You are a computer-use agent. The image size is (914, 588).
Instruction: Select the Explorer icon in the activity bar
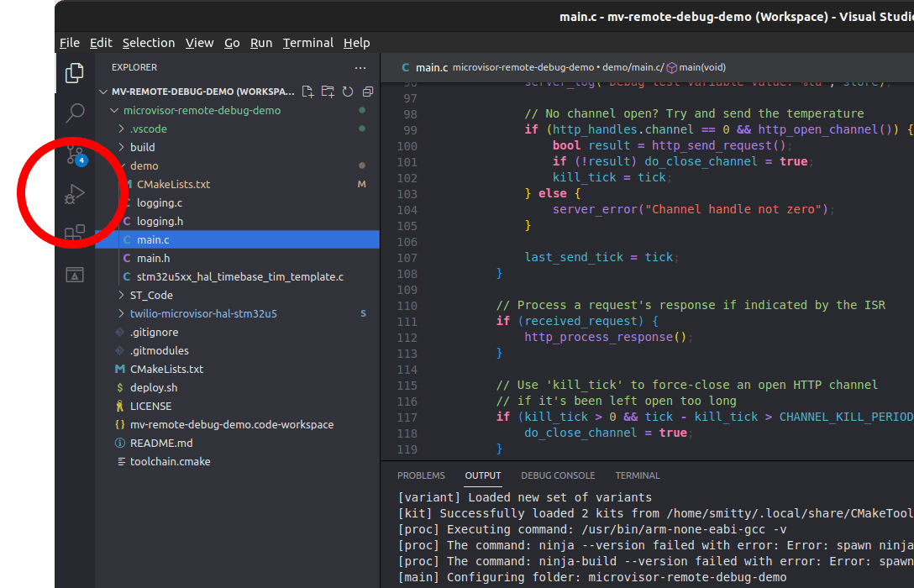point(75,73)
